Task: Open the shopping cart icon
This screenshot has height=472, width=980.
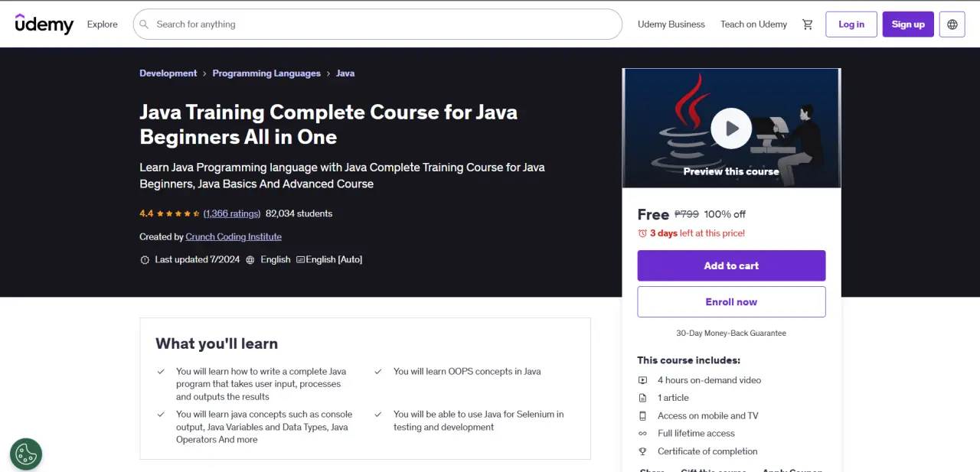Action: 807,24
